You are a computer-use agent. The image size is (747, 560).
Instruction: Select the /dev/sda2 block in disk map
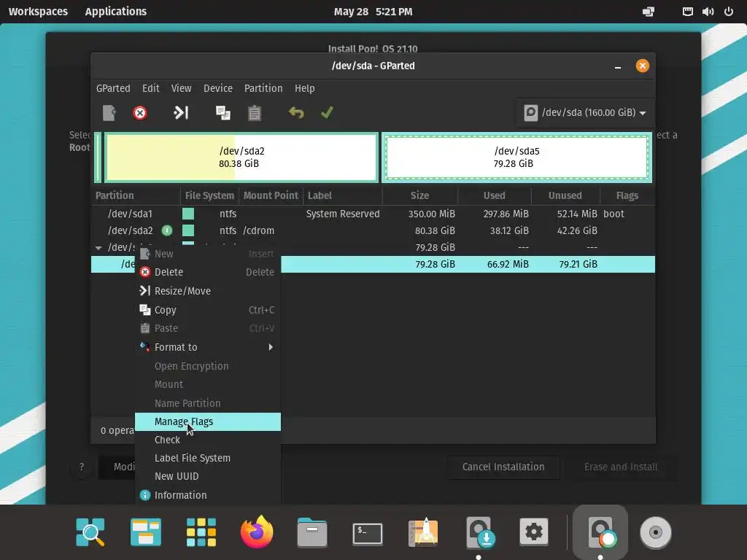241,157
